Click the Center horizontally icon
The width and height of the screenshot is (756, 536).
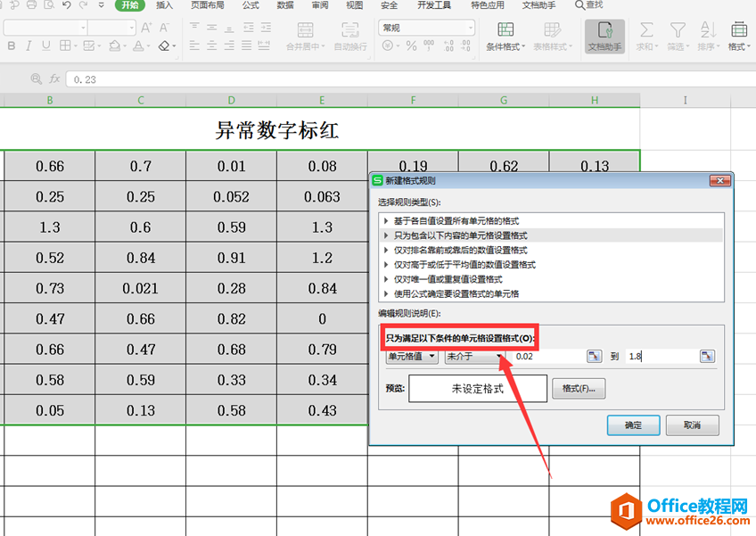point(211,45)
